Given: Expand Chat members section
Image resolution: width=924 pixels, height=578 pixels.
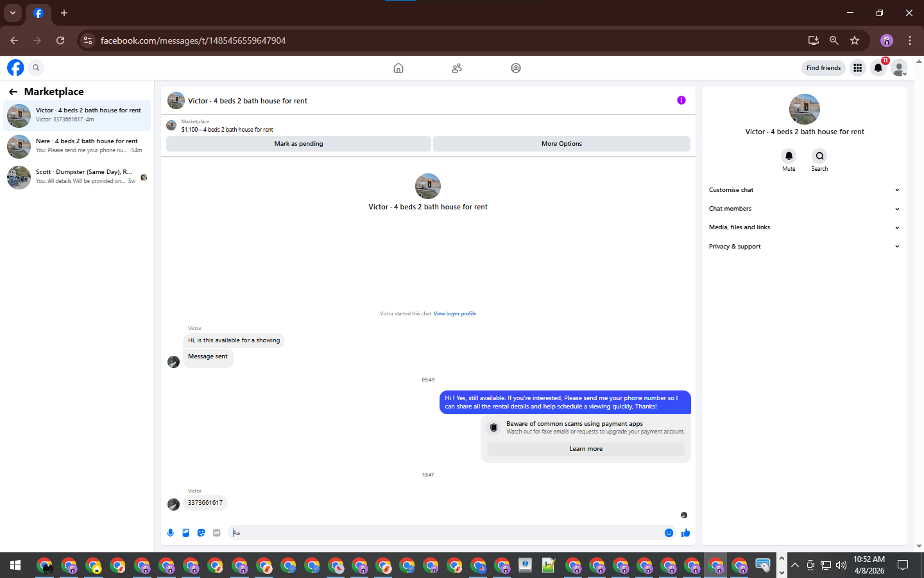Looking at the screenshot, I should [804, 209].
